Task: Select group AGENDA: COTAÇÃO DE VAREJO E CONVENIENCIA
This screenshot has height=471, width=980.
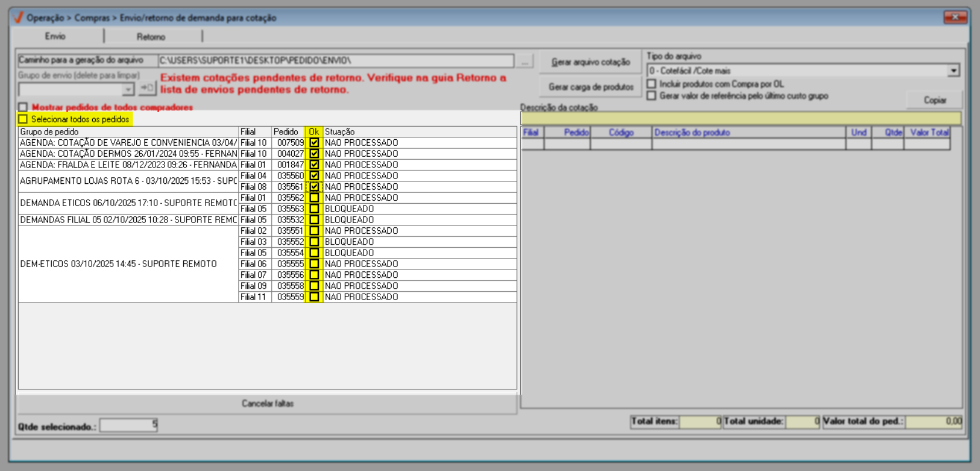Action: (x=128, y=143)
